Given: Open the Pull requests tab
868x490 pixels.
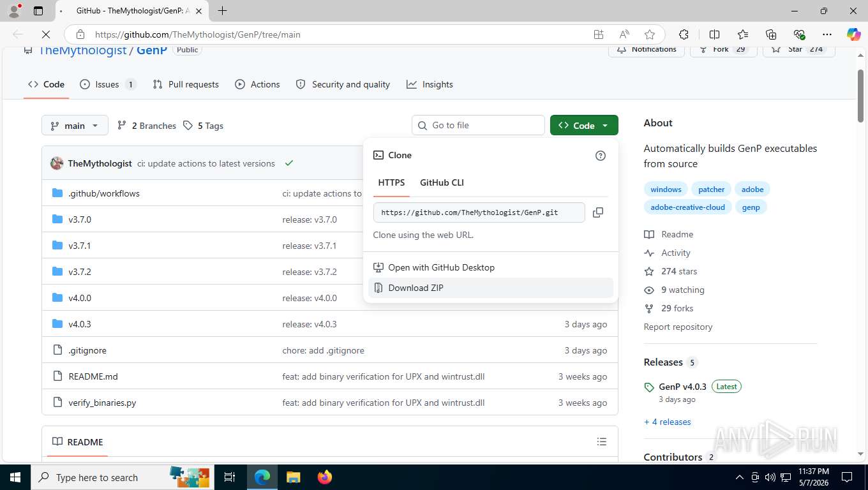Looking at the screenshot, I should coord(186,84).
